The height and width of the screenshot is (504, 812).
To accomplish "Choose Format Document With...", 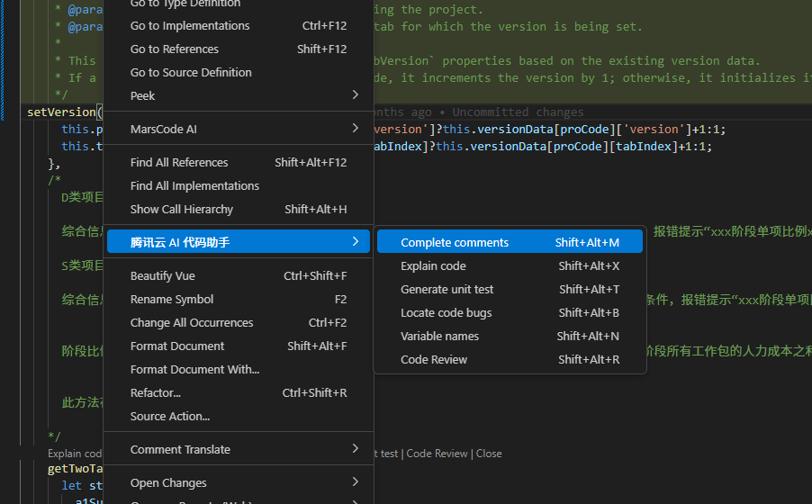I will 239,369.
